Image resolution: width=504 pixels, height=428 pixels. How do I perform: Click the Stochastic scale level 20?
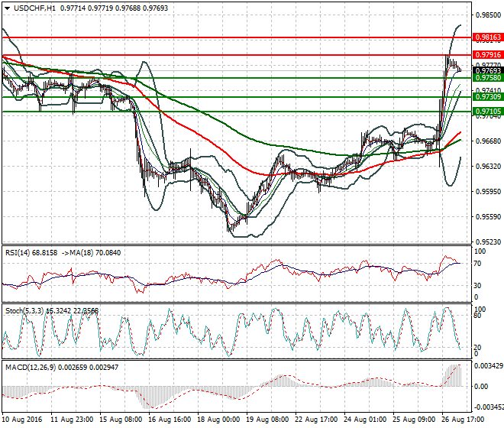477,348
